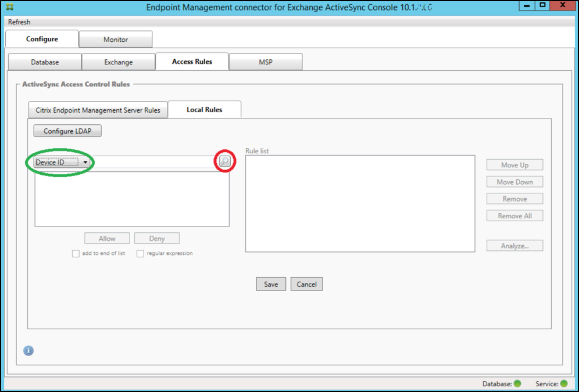Minimize the console window
The image size is (579, 392).
527,6
